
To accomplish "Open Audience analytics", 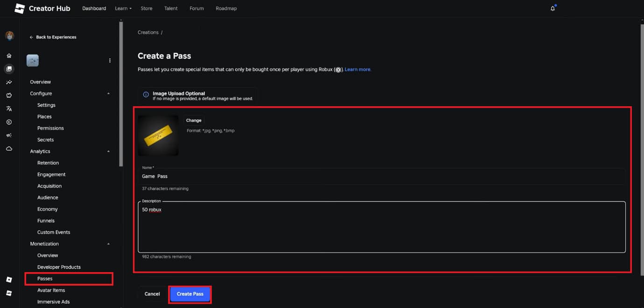I will click(x=48, y=198).
